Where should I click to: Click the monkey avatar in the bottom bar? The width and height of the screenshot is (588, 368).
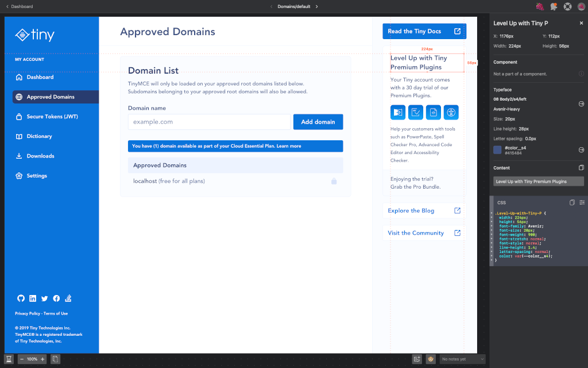[x=431, y=359]
